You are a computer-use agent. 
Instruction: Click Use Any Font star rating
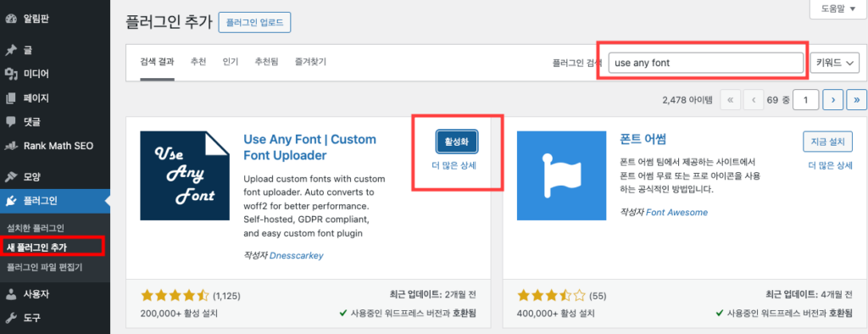pos(175,295)
